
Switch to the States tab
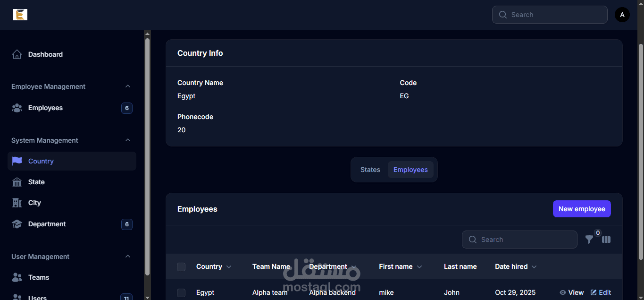click(370, 170)
